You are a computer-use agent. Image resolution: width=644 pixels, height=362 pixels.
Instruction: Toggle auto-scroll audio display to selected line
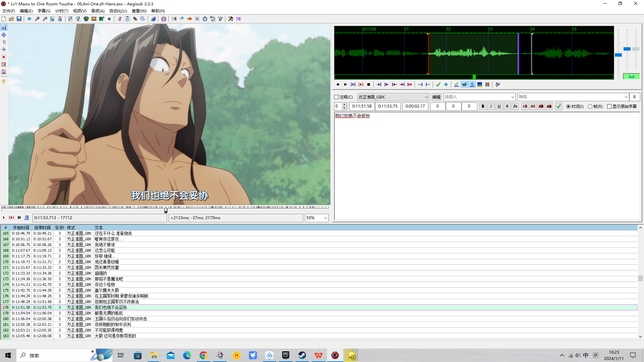(x=472, y=84)
